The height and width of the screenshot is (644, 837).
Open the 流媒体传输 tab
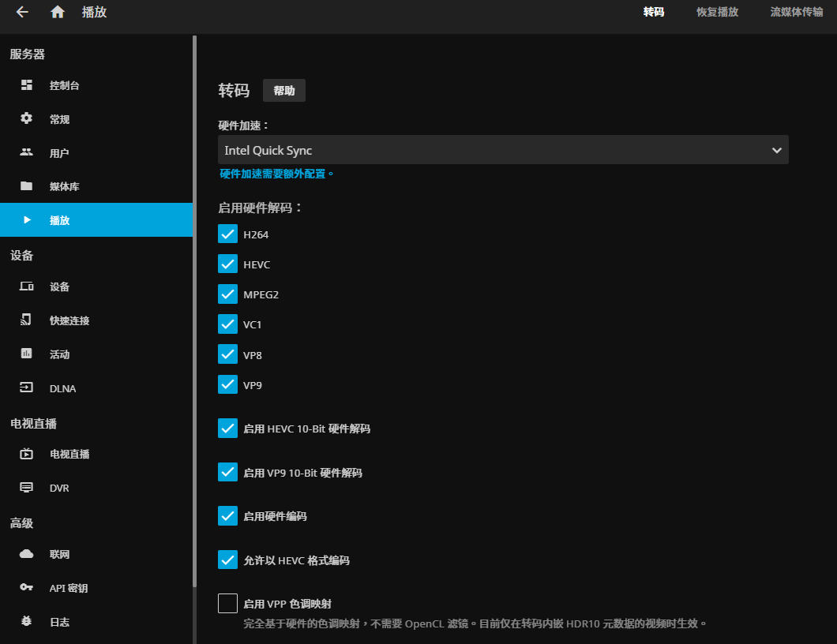[x=795, y=13]
